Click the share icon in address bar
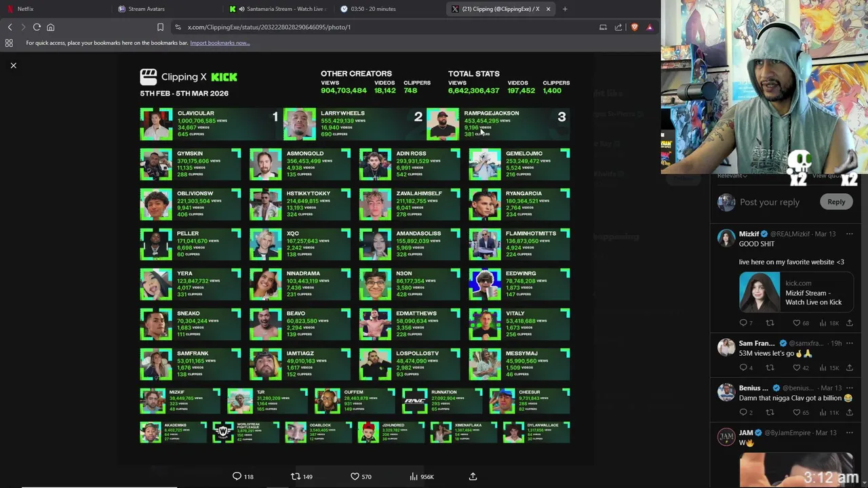 (x=618, y=27)
